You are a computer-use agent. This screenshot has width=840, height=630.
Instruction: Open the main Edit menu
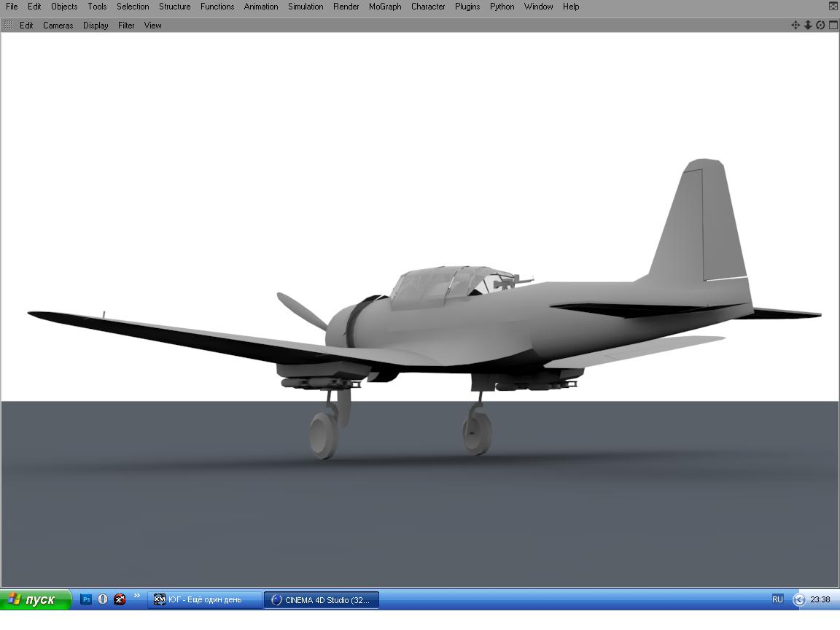34,7
